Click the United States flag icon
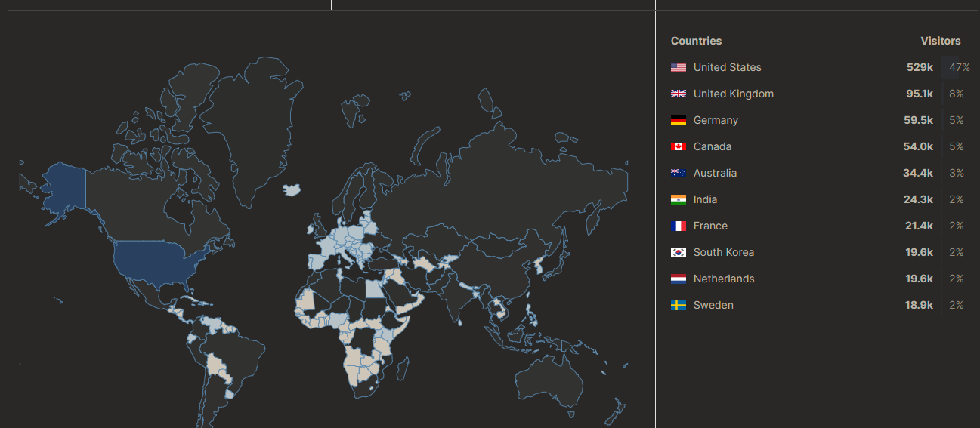 [678, 67]
